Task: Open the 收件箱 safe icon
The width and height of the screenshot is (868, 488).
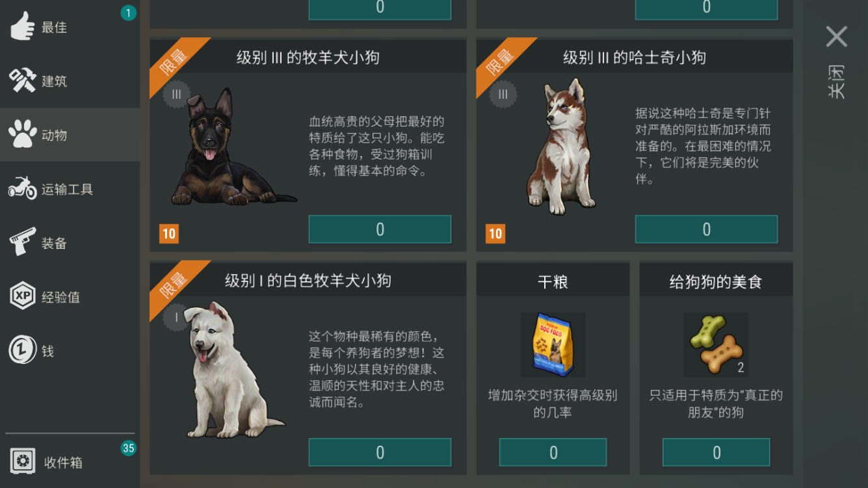Action: (x=23, y=461)
